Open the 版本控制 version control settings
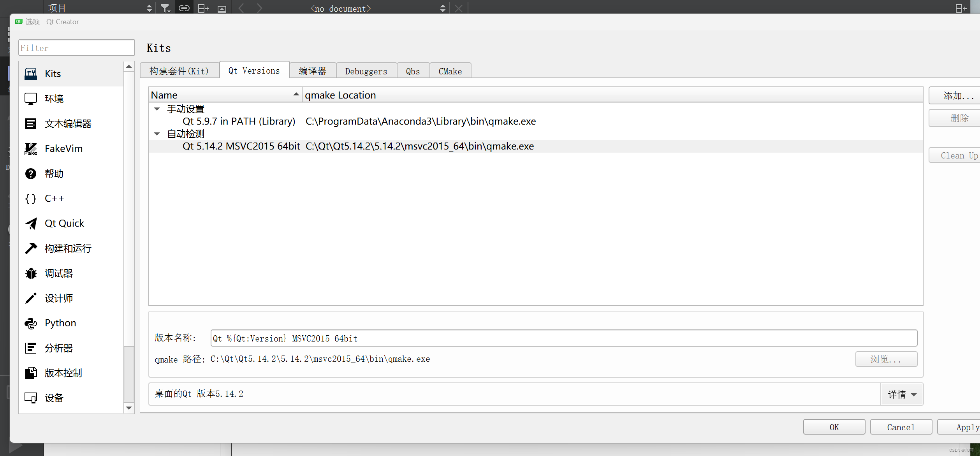Screen dimensions: 980x456 pyautogui.click(x=63, y=373)
